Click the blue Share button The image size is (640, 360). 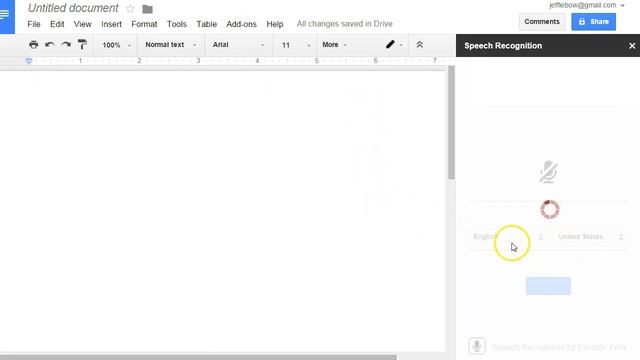click(x=593, y=22)
